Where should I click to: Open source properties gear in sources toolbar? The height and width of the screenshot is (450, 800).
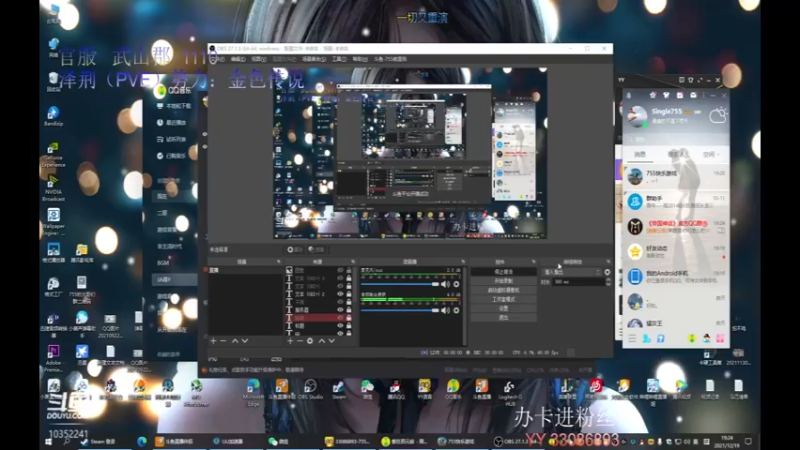click(x=310, y=341)
